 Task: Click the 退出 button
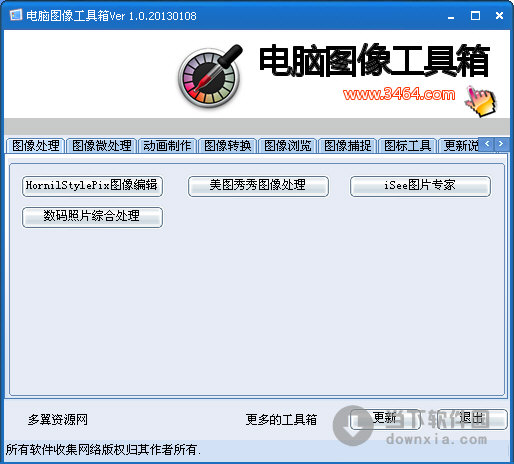[x=472, y=419]
